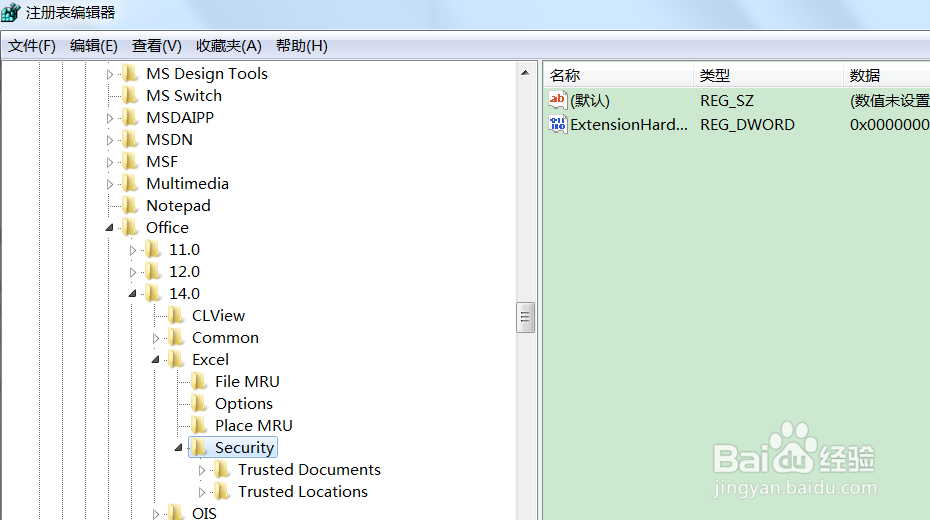Click the MSDN folder icon
Viewport: 930px width, 520px height.
tap(130, 139)
